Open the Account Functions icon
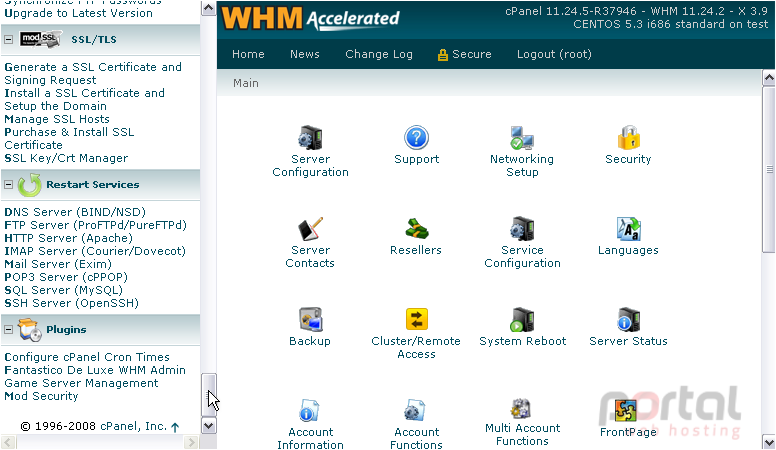 click(416, 410)
